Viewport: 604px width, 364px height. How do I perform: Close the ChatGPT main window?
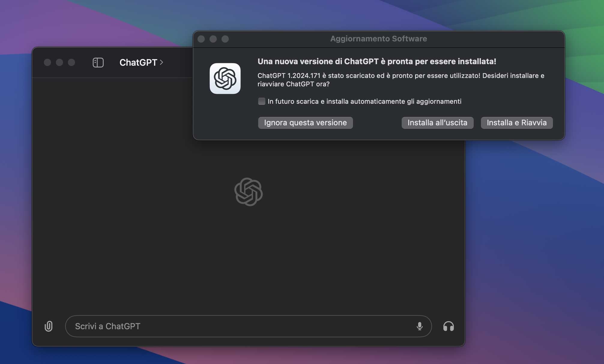click(47, 62)
